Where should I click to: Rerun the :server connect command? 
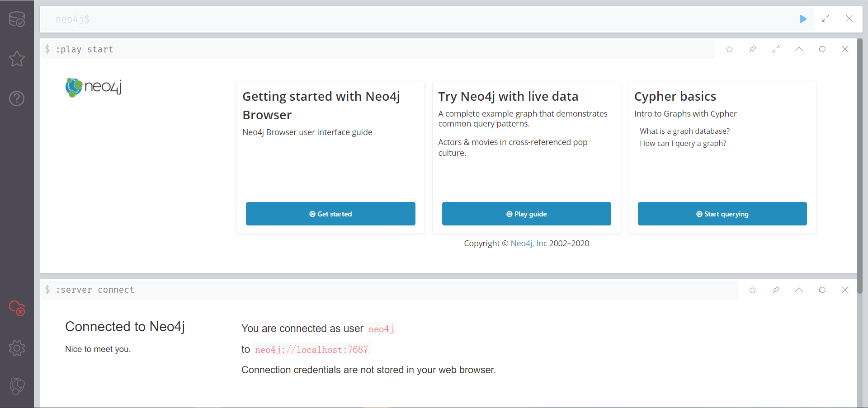click(x=822, y=290)
